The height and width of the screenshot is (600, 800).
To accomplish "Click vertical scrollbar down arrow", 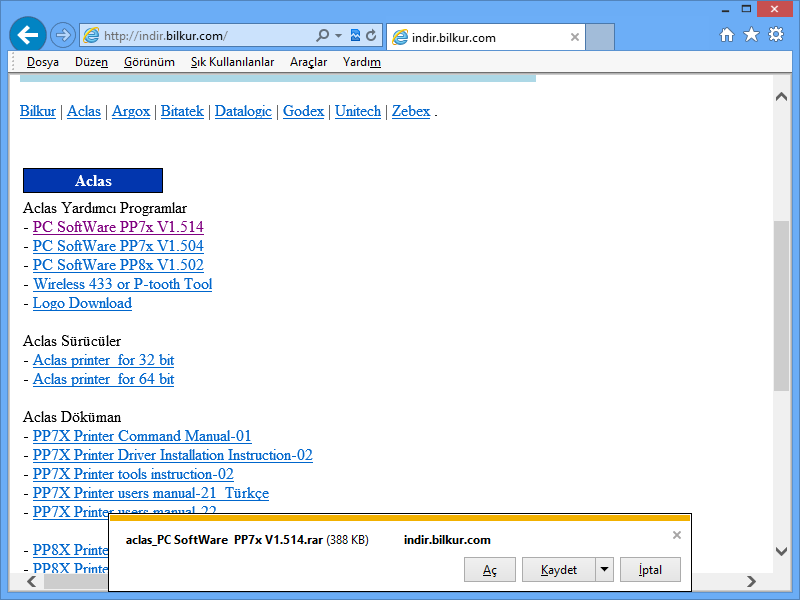I will click(781, 551).
